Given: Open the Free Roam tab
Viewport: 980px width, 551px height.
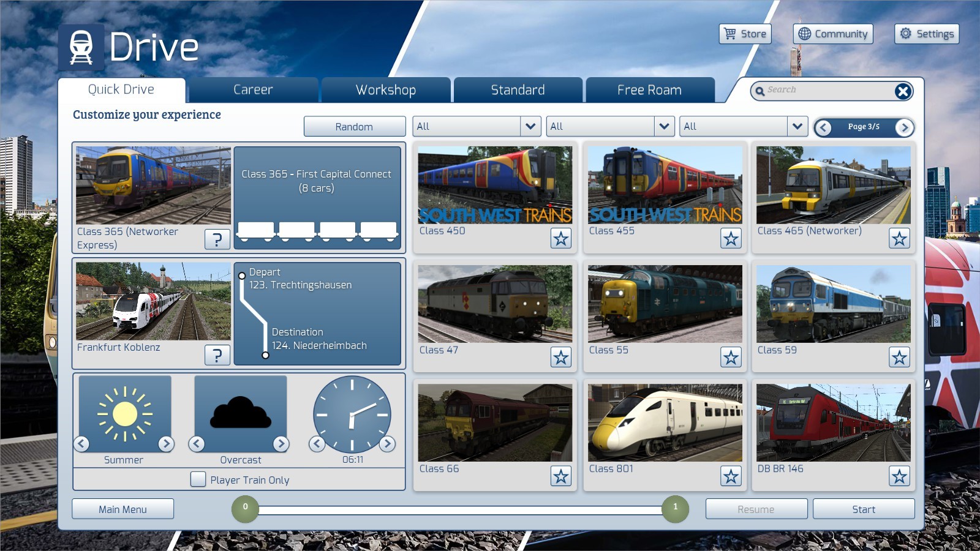Looking at the screenshot, I should [x=649, y=90].
